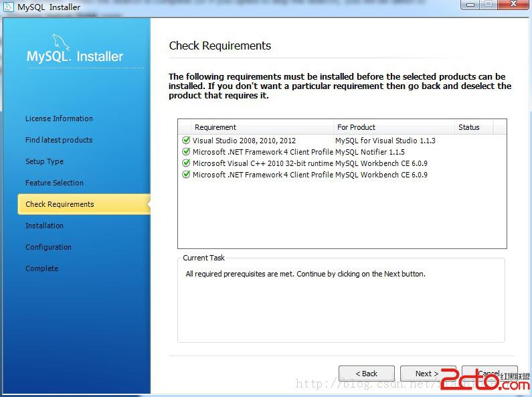Select the Visual Studio 2008, 2010, 2012 requirement
The width and height of the screenshot is (532, 397).
tap(244, 141)
